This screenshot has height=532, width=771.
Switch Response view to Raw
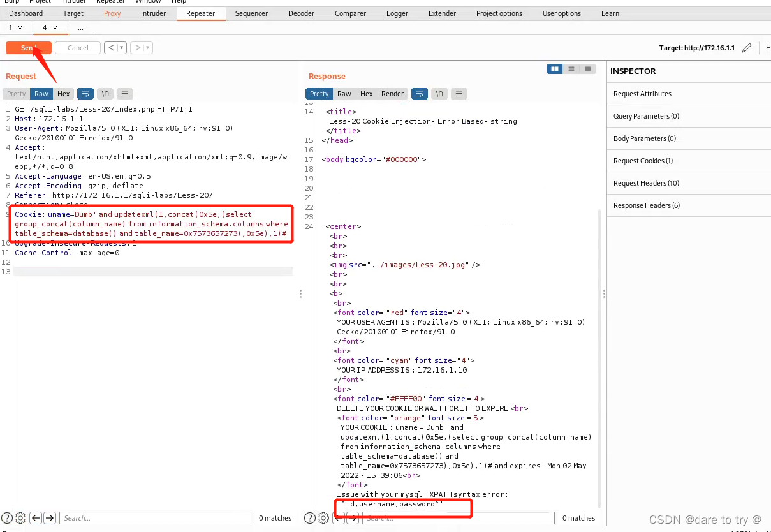pos(344,94)
